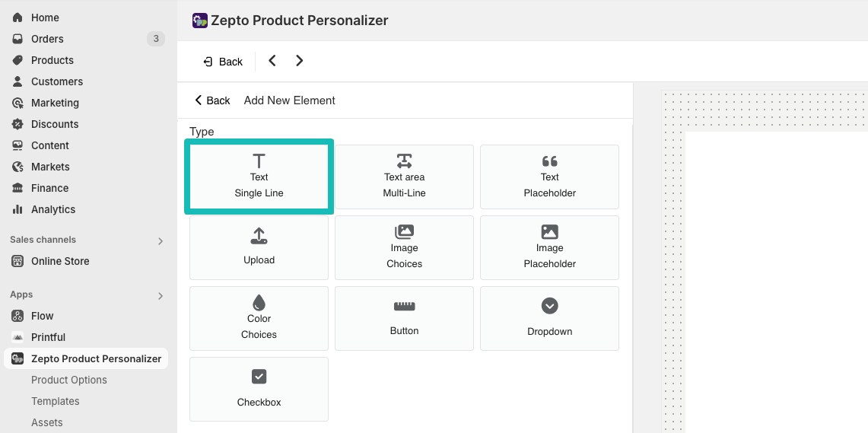The width and height of the screenshot is (868, 433).
Task: Click the Marketing target icon
Action: 17,103
